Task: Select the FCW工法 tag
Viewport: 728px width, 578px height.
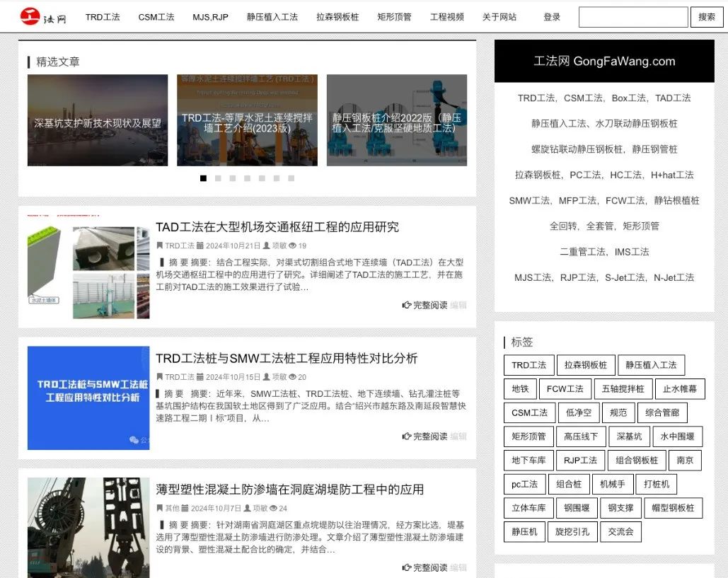Action: pos(565,389)
